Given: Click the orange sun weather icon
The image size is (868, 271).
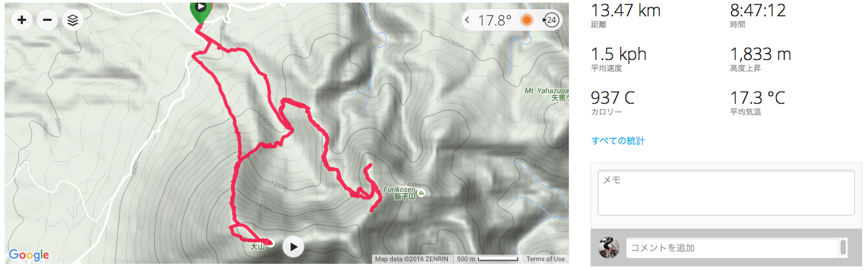Looking at the screenshot, I should coord(527,20).
